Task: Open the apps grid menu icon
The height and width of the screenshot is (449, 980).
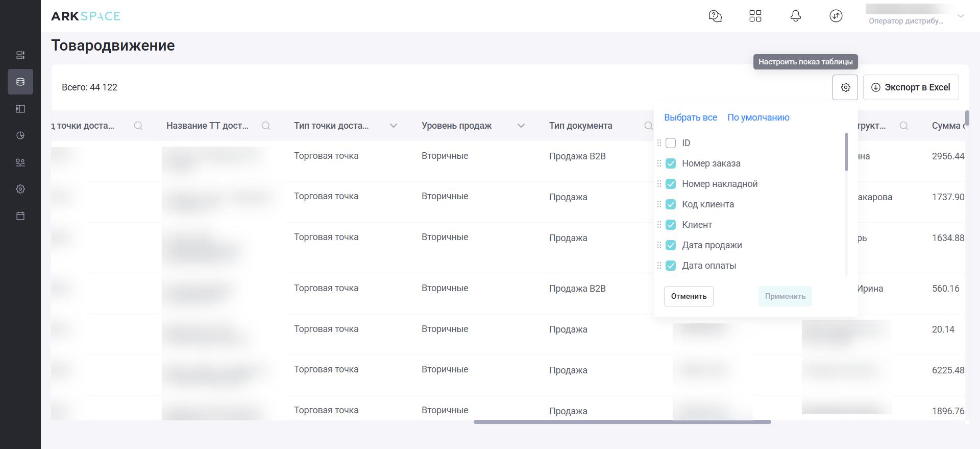Action: 755,16
